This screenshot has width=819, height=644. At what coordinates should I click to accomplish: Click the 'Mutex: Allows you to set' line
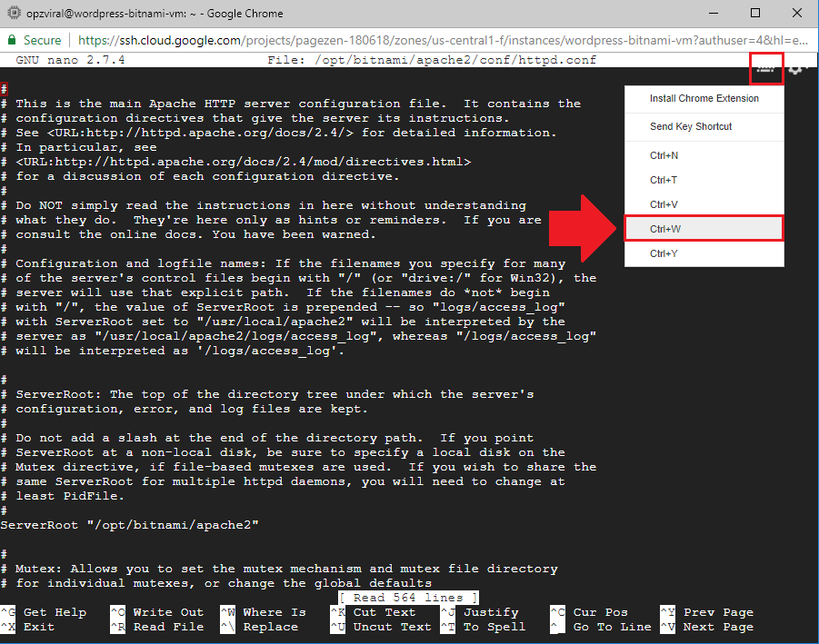tap(279, 569)
